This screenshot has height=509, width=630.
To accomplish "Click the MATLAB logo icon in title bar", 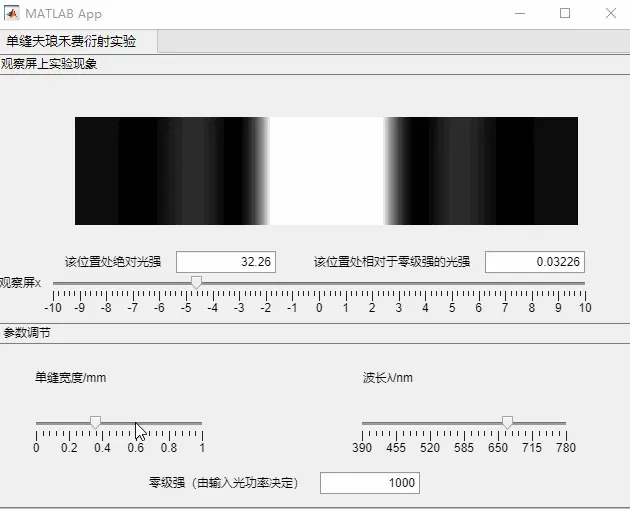I will pyautogui.click(x=11, y=13).
